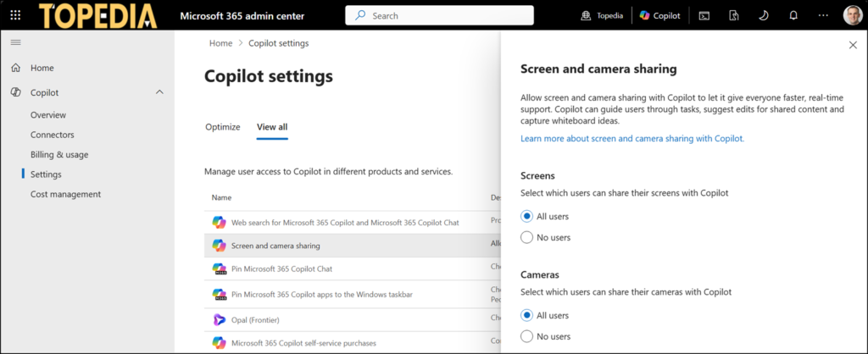Viewport: 868px width, 354px height.
Task: Click the Copilot settings breadcrumb
Action: pos(279,43)
